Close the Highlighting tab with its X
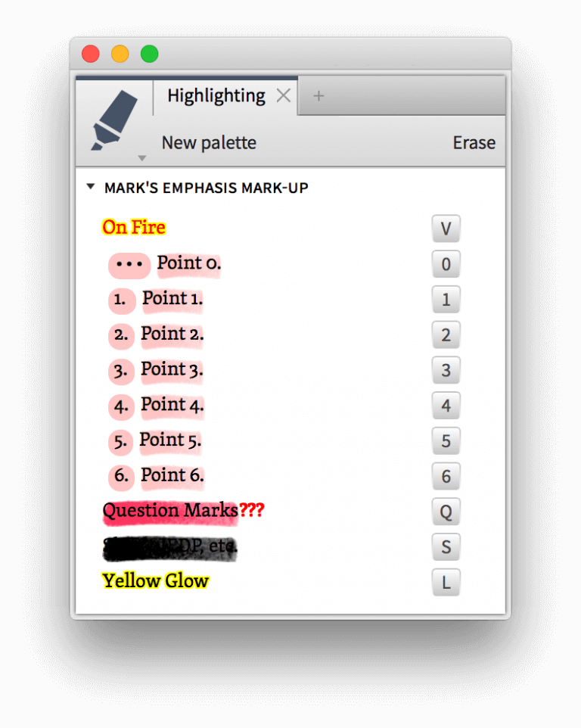The width and height of the screenshot is (581, 728). point(283,95)
